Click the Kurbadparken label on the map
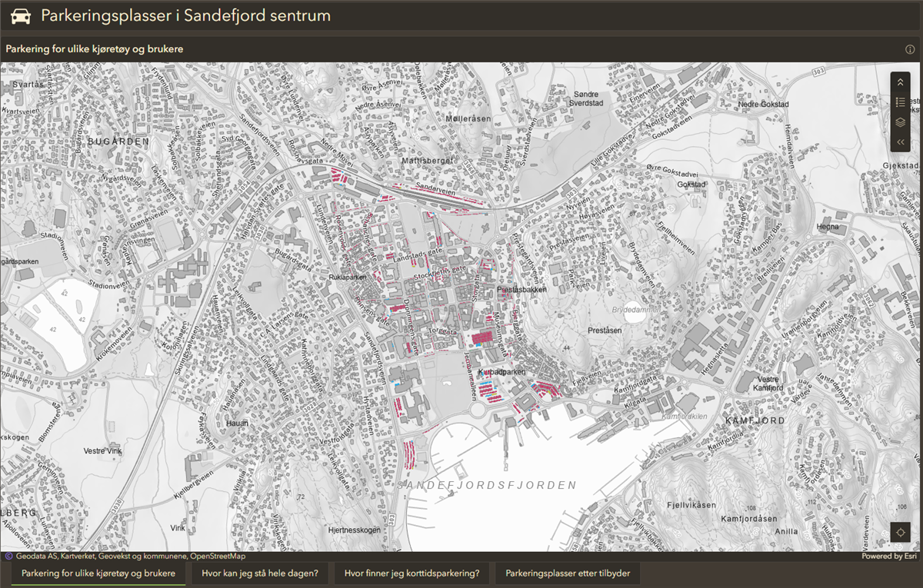923x588 pixels. click(501, 372)
